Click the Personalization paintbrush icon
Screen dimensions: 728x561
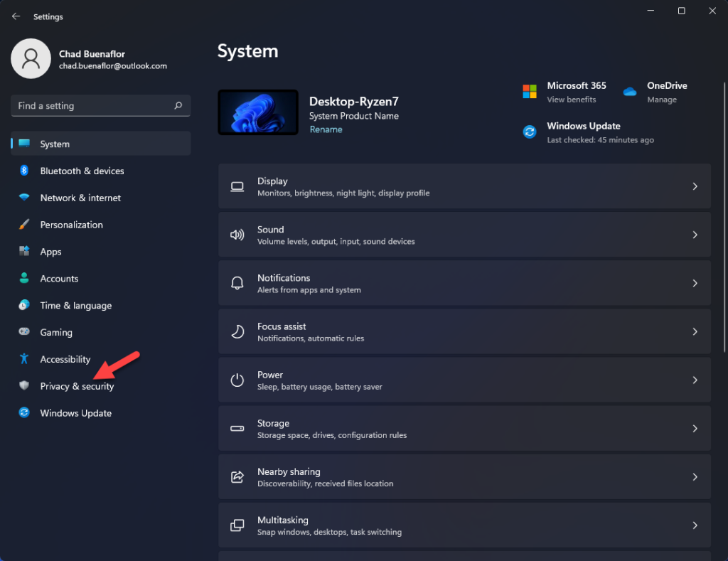point(24,224)
